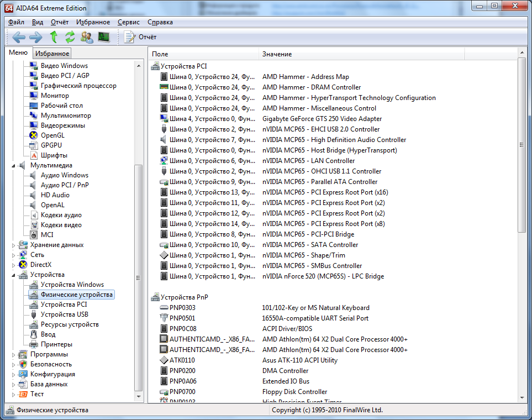Expand the Хранение данных node
Image resolution: width=532 pixels, height=420 pixels.
click(13, 245)
